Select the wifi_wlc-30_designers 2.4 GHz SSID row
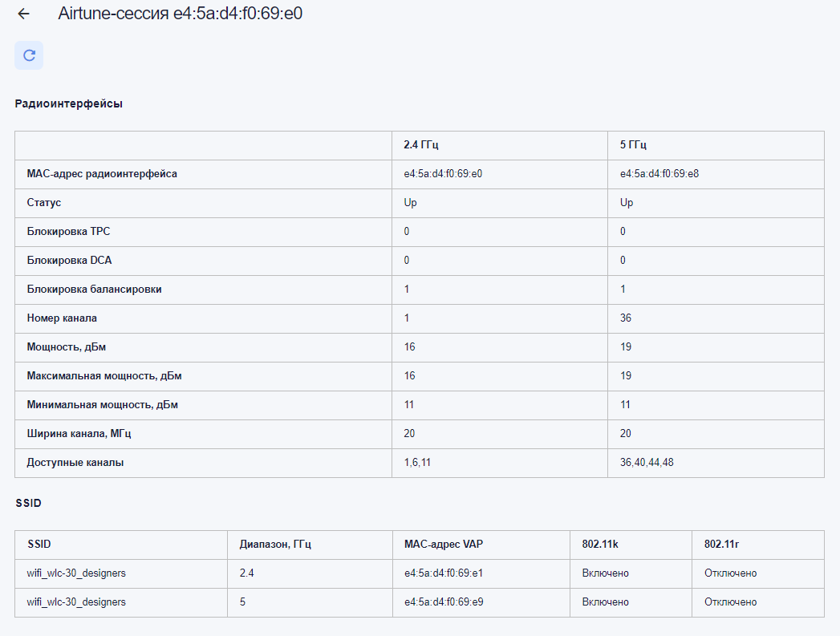 [76, 573]
